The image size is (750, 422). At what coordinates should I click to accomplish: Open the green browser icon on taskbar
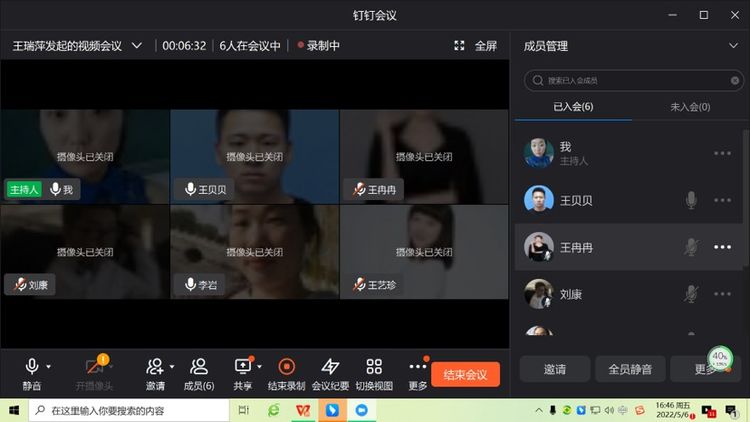tap(274, 410)
